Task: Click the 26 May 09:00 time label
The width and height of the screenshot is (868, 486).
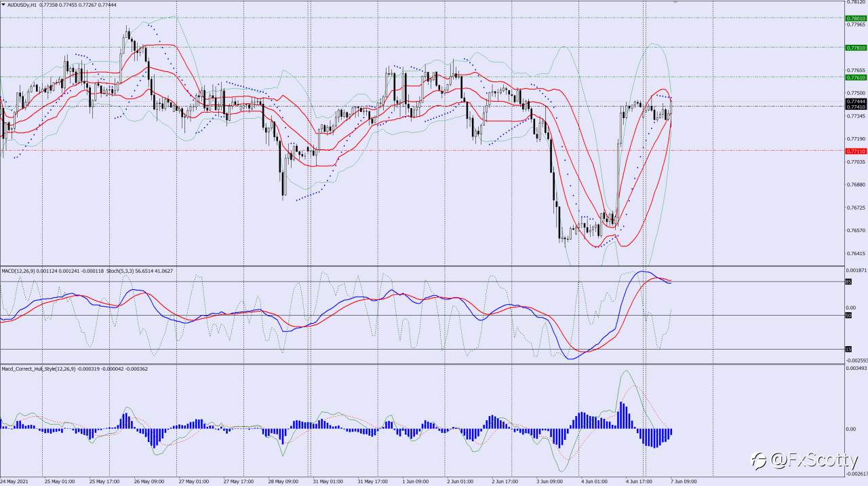Action: [149, 482]
